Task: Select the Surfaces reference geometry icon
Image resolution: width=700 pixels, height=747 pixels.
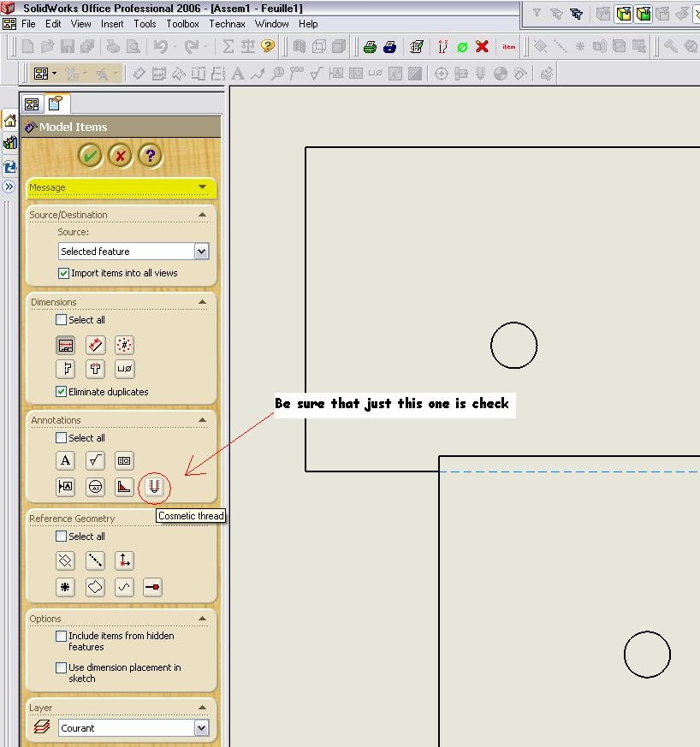Action: [95, 587]
